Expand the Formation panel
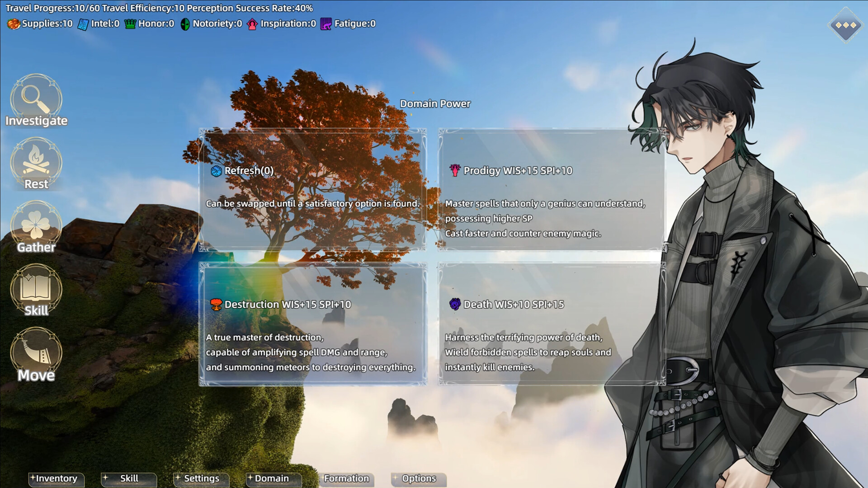Viewport: 868px width, 488px height. [x=347, y=479]
